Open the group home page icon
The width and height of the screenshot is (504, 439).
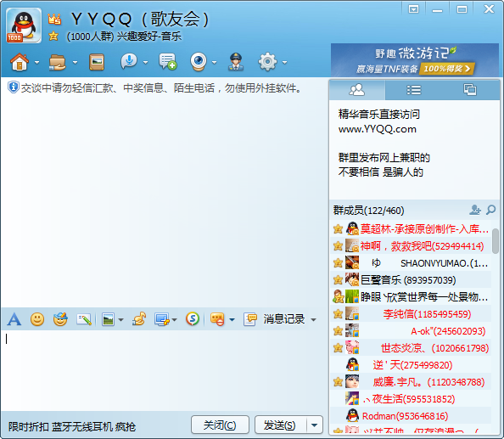click(20, 62)
